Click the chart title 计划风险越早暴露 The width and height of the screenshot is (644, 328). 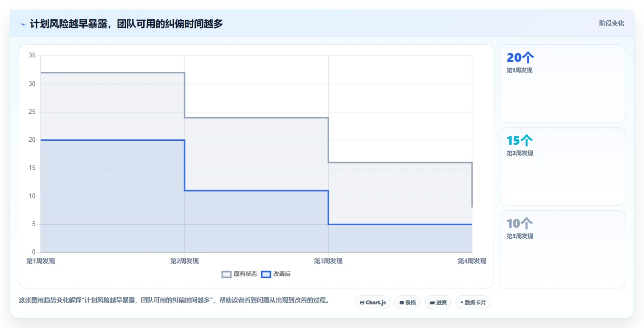126,24
